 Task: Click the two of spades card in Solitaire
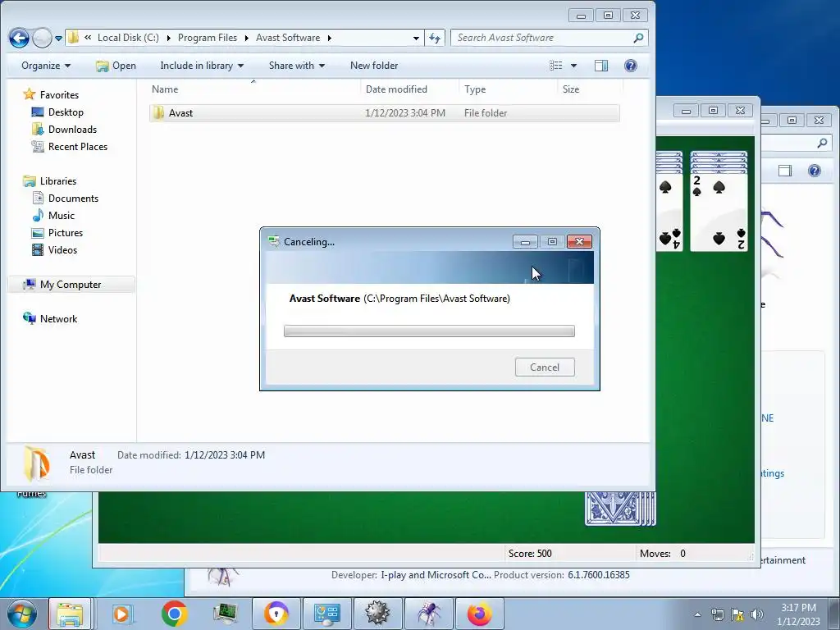719,211
